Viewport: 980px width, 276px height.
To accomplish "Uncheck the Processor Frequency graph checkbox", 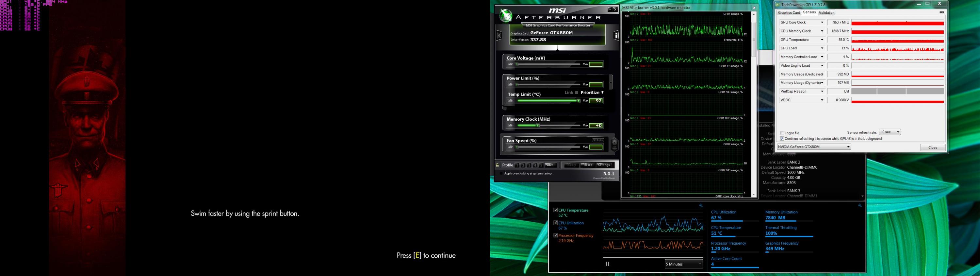I will click(555, 235).
